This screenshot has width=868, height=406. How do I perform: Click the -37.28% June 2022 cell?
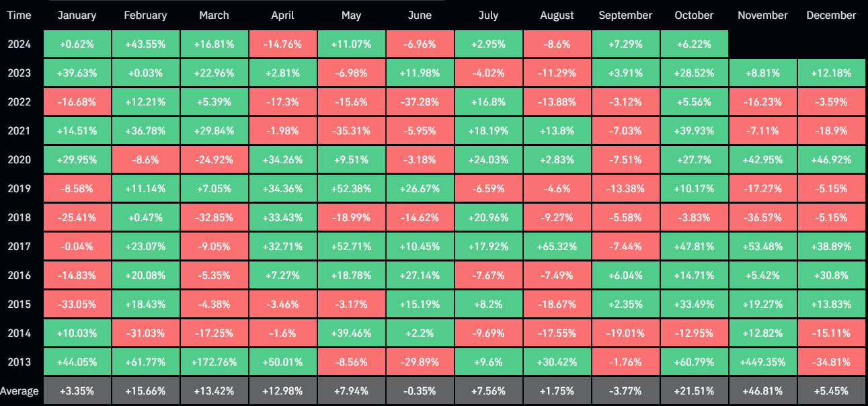tap(420, 102)
